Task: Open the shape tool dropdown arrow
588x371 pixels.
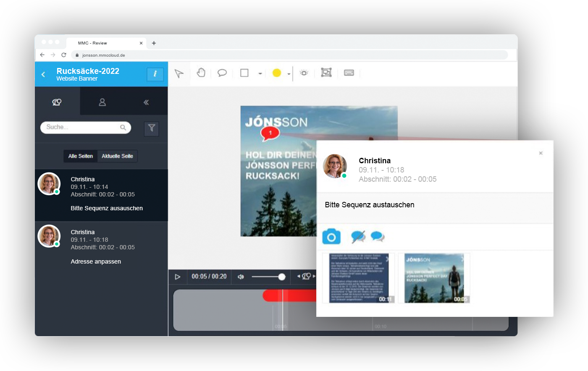Action: 260,73
